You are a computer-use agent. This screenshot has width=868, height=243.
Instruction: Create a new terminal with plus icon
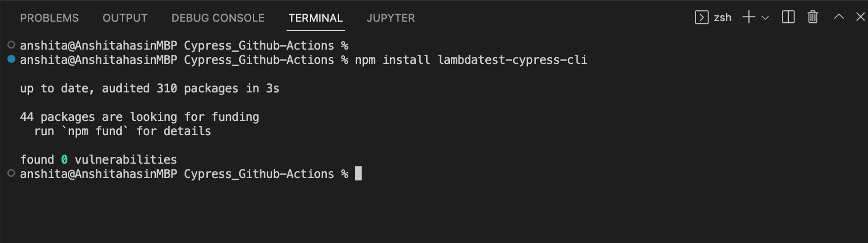point(748,17)
